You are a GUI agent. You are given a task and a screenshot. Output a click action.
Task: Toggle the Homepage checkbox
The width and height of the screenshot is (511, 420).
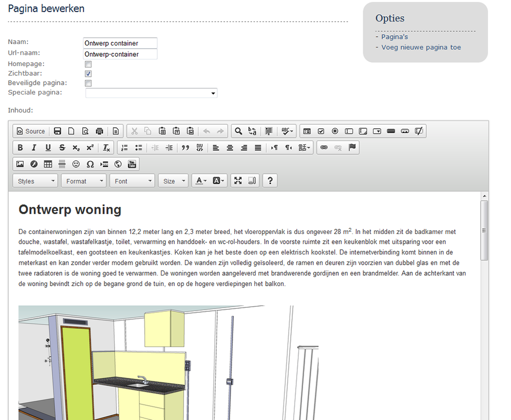pos(88,64)
